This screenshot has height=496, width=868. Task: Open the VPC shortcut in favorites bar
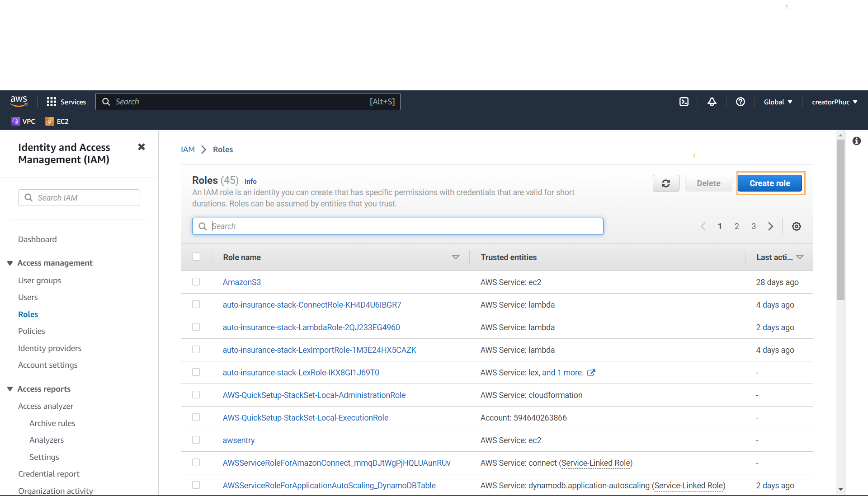pos(23,122)
